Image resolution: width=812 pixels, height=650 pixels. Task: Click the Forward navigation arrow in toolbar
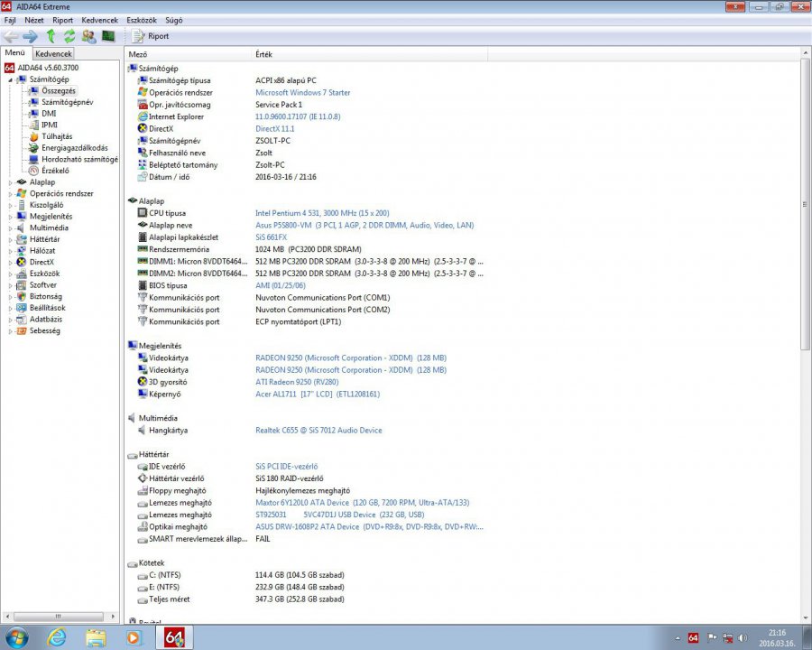point(30,36)
